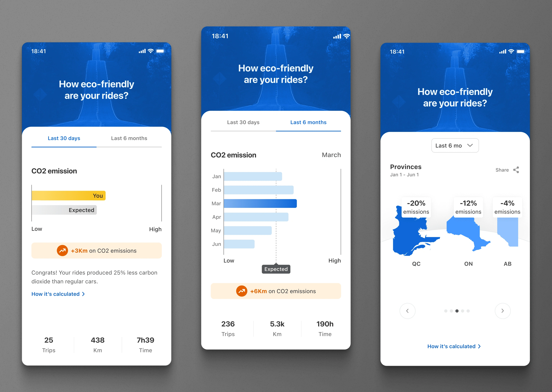Click the navigation arrow right on provinces
The image size is (552, 392).
502,310
